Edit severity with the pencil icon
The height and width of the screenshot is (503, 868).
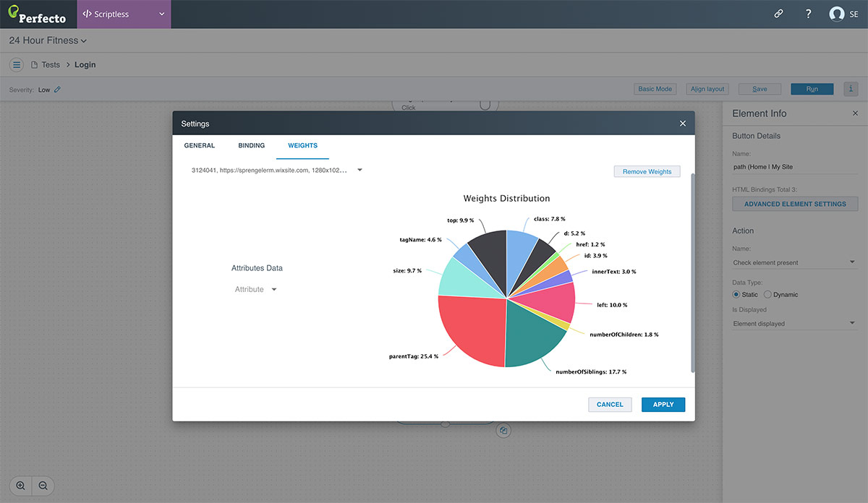point(58,90)
